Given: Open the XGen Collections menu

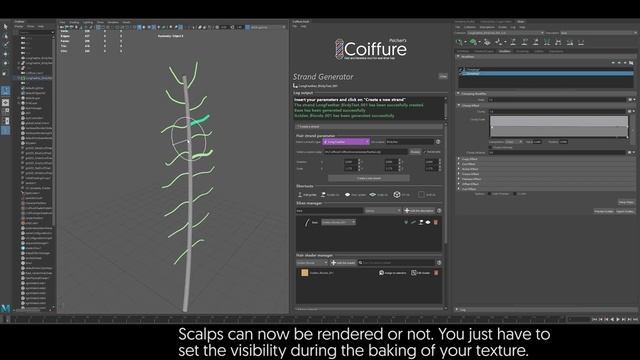Looking at the screenshot, I should (470, 27).
